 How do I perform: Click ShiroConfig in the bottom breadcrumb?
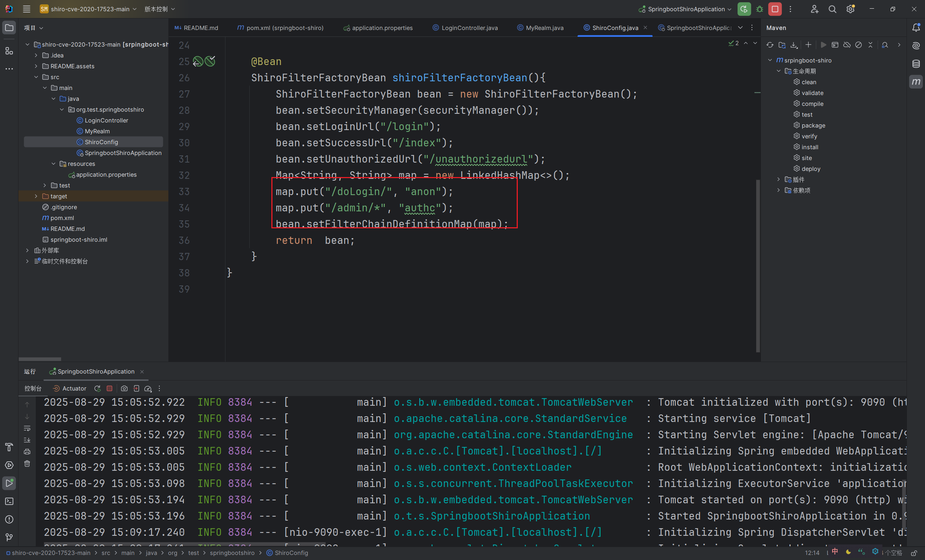291,553
